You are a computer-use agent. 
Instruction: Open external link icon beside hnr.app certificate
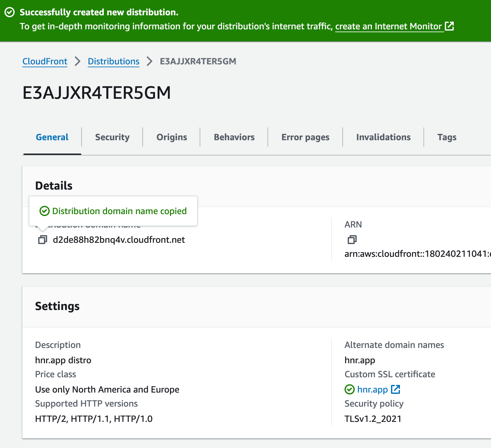tap(395, 389)
